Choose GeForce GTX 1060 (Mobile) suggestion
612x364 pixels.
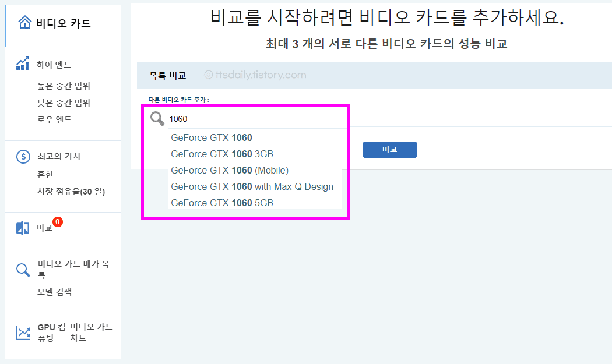(x=230, y=171)
